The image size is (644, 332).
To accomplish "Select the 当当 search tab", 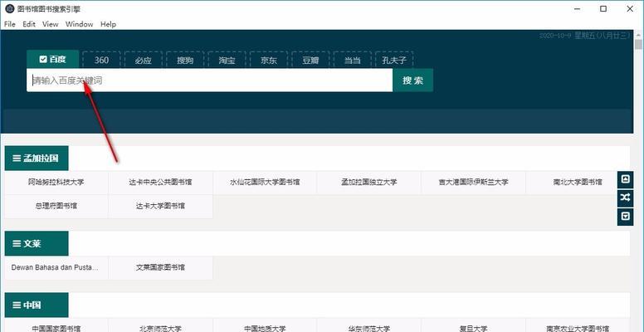I will click(353, 60).
